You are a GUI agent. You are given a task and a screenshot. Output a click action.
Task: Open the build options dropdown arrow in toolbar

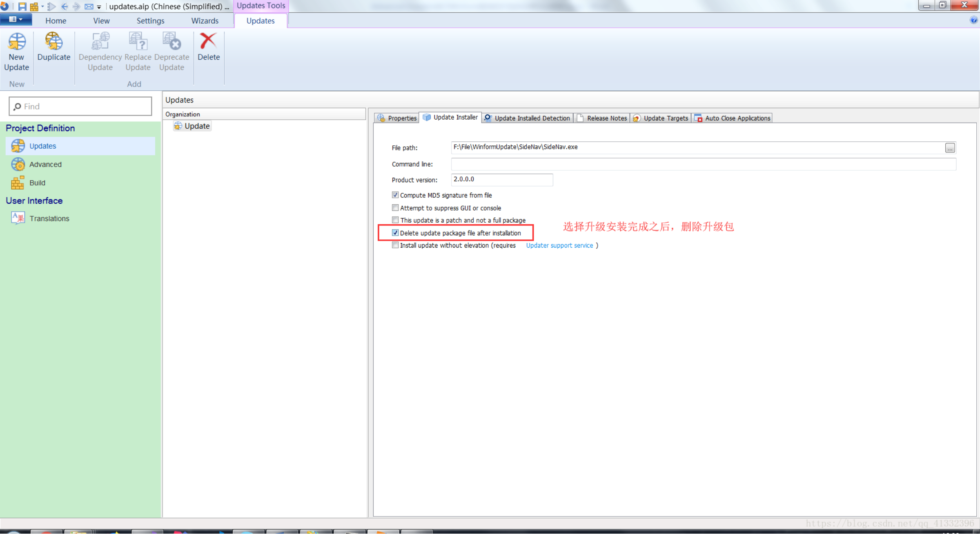coord(42,7)
